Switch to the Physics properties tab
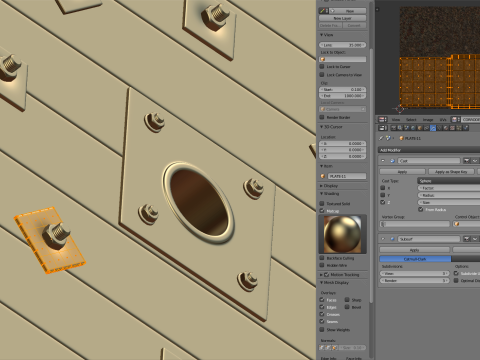Viewport: 480px width, 360px height. (466, 128)
